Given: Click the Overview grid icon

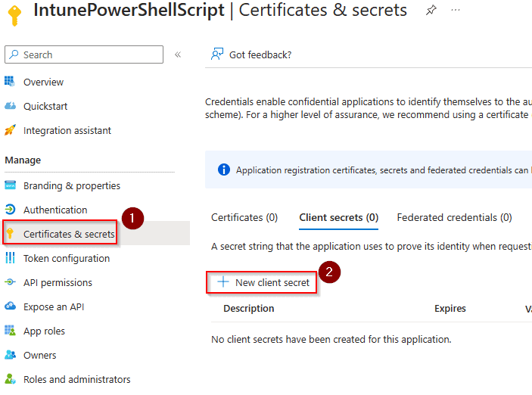Looking at the screenshot, I should [x=10, y=82].
